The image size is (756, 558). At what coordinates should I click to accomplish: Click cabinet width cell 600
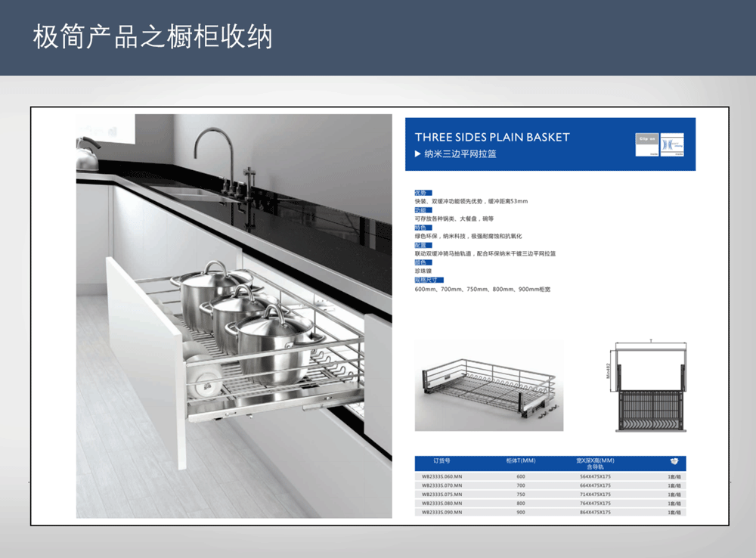click(x=521, y=476)
